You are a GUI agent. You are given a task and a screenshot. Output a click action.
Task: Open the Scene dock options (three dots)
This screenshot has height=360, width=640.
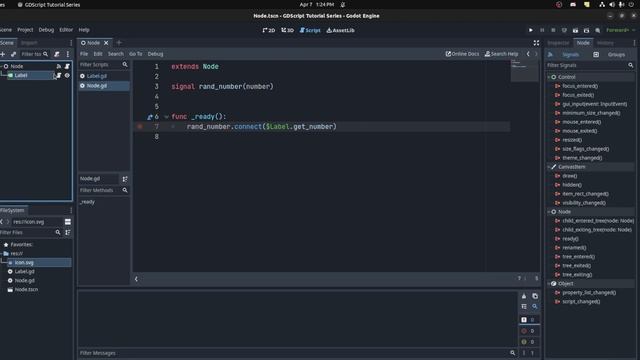point(71,43)
